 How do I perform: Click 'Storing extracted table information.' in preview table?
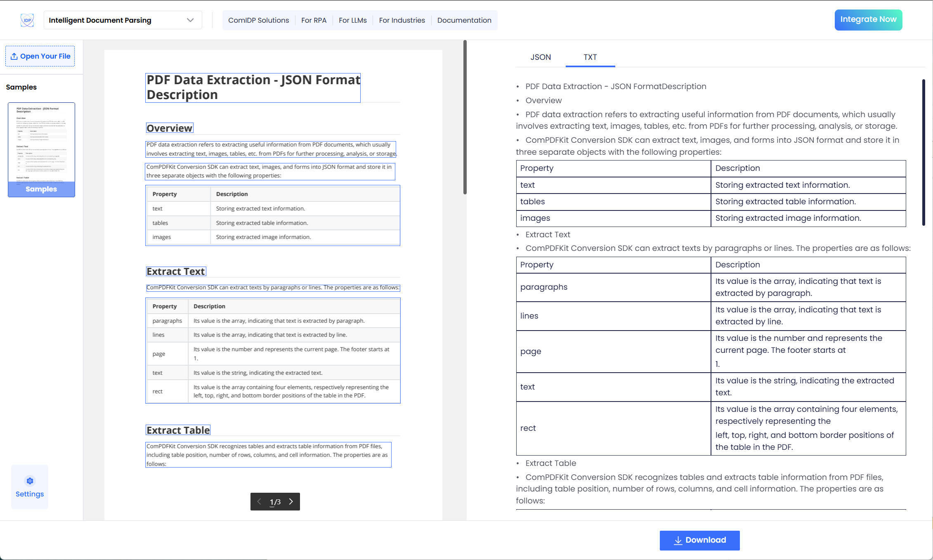262,223
